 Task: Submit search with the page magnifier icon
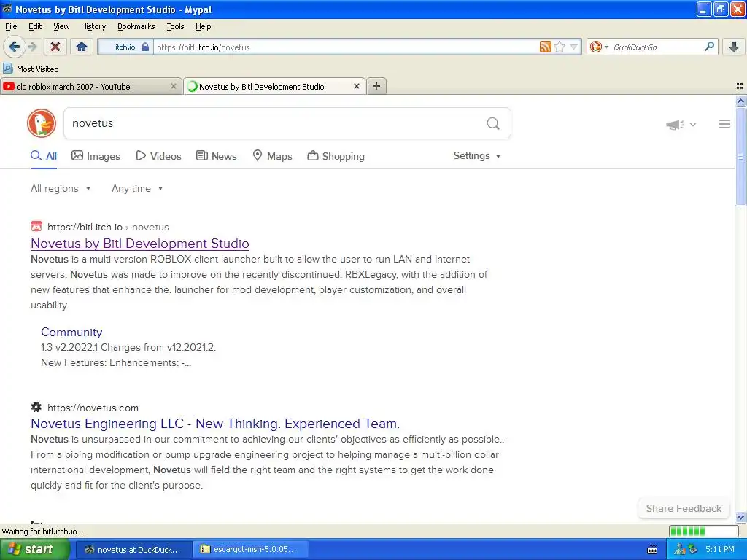pos(493,123)
